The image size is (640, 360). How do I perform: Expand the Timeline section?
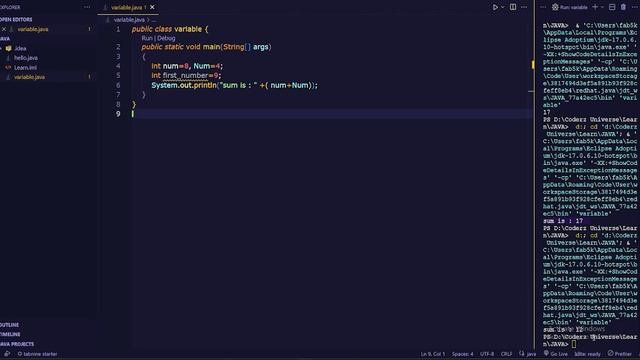click(10, 334)
